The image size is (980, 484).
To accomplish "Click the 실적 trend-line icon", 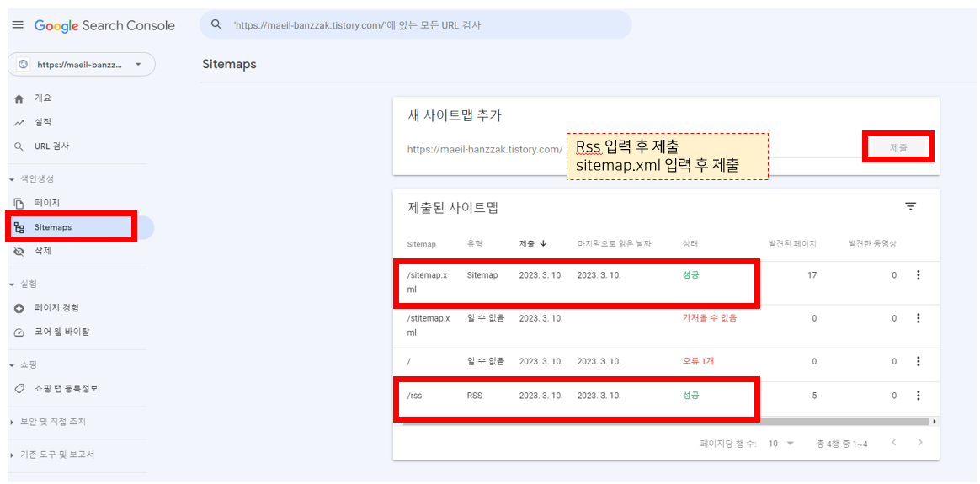I will coord(19,122).
